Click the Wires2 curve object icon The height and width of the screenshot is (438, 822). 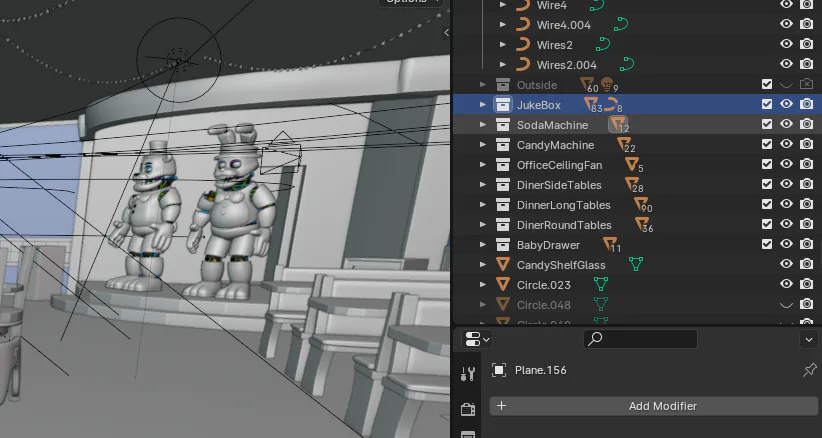[x=523, y=45]
